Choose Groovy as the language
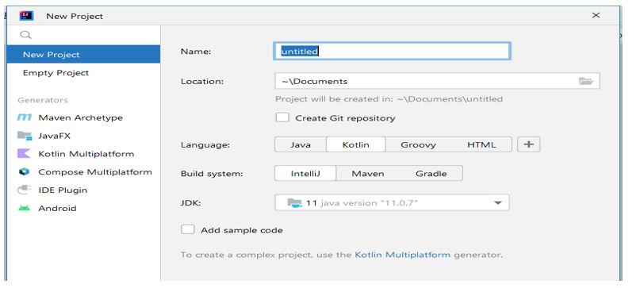The image size is (644, 288). [x=418, y=145]
